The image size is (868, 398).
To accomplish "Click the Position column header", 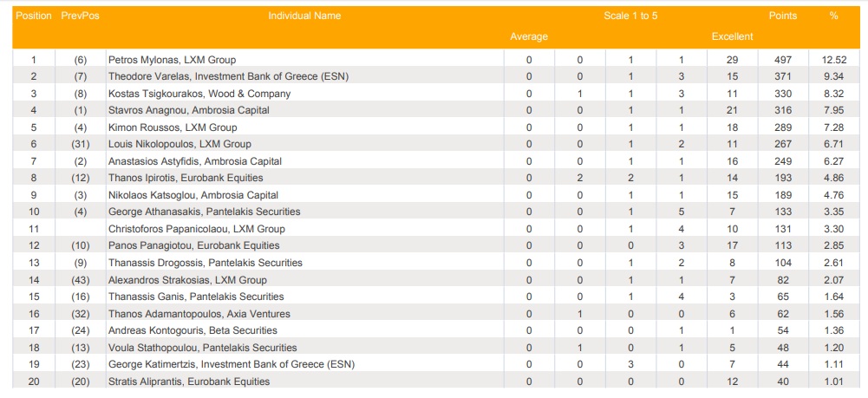I will click(x=34, y=16).
